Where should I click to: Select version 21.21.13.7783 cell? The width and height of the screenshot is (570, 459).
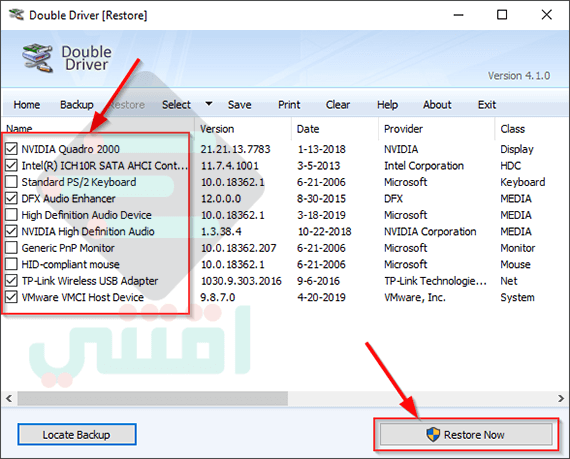coord(235,149)
